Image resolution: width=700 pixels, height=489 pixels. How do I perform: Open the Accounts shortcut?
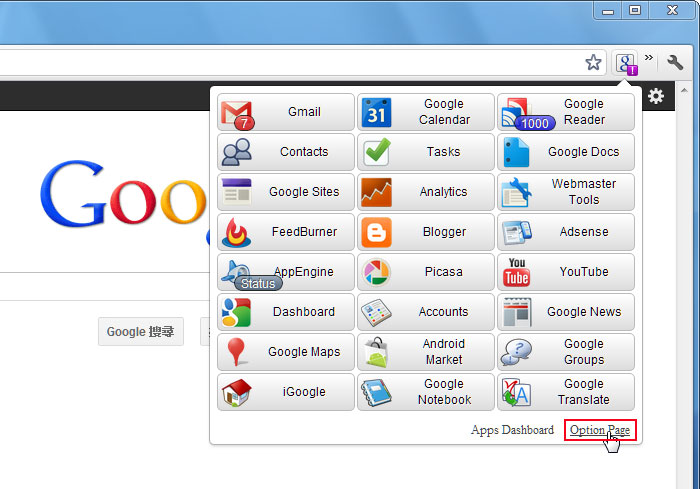coord(426,312)
